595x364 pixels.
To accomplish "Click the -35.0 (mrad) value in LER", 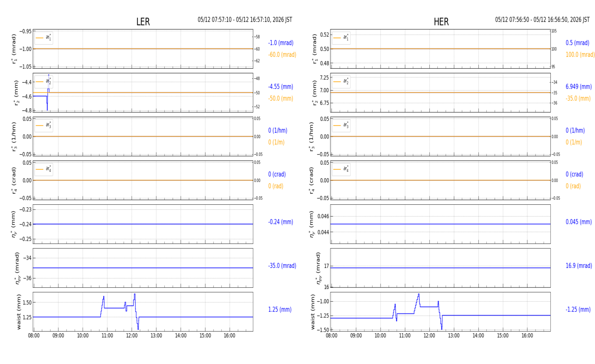I will tap(282, 266).
